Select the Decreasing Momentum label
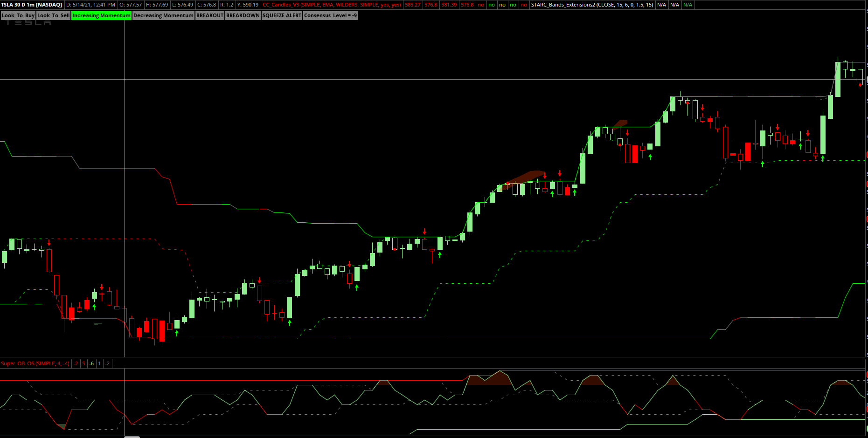This screenshot has height=438, width=868. 163,15
